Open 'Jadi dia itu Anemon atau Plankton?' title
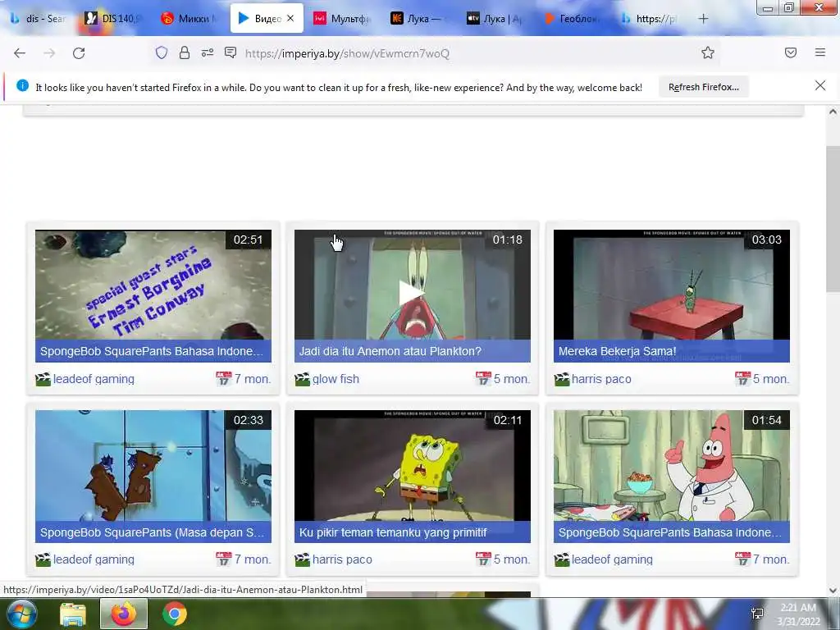This screenshot has height=630, width=840. (390, 351)
